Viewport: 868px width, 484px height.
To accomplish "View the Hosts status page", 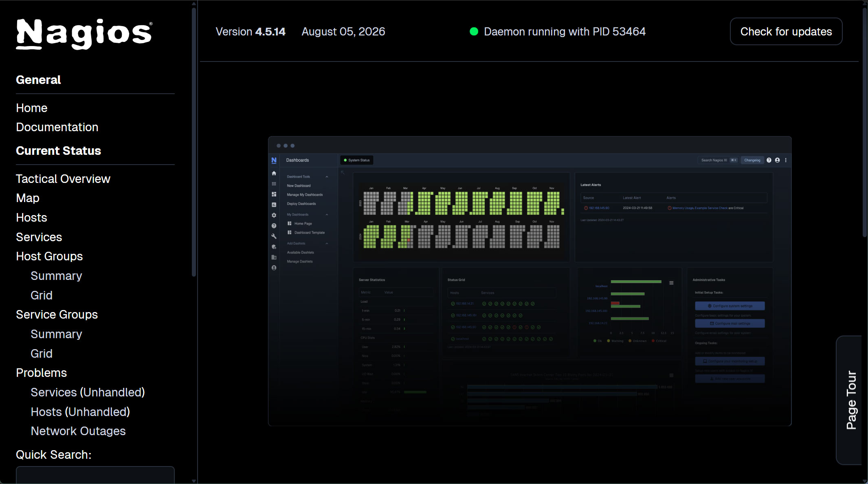I will 31,218.
